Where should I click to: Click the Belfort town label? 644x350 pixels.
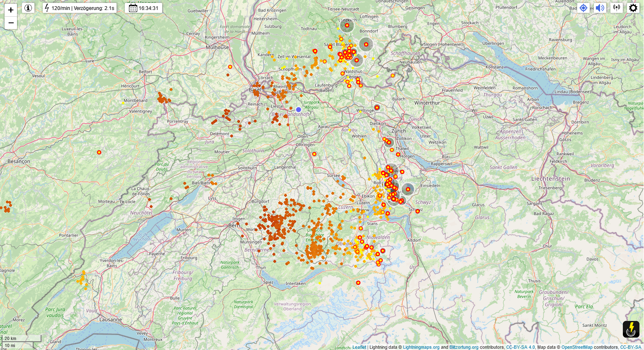pos(146,72)
